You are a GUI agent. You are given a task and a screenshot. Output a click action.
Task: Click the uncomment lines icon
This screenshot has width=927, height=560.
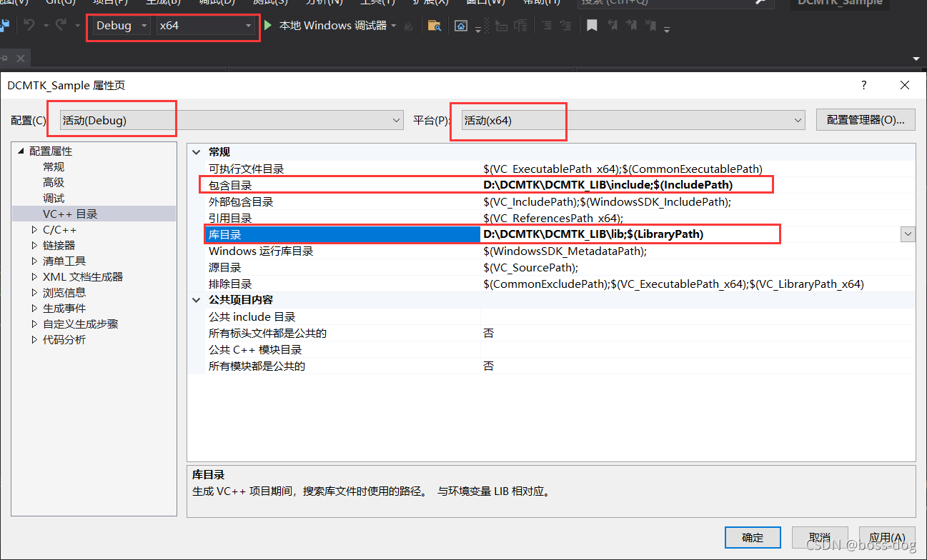pos(565,26)
